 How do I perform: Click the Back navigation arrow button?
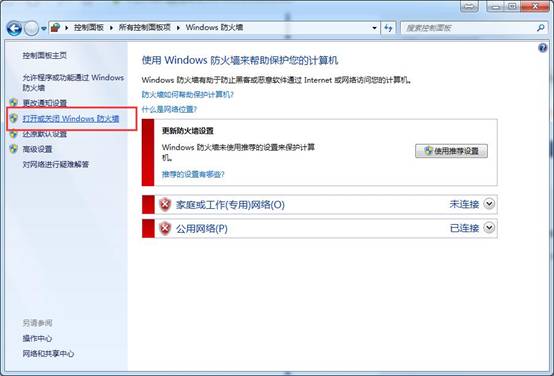pyautogui.click(x=14, y=28)
